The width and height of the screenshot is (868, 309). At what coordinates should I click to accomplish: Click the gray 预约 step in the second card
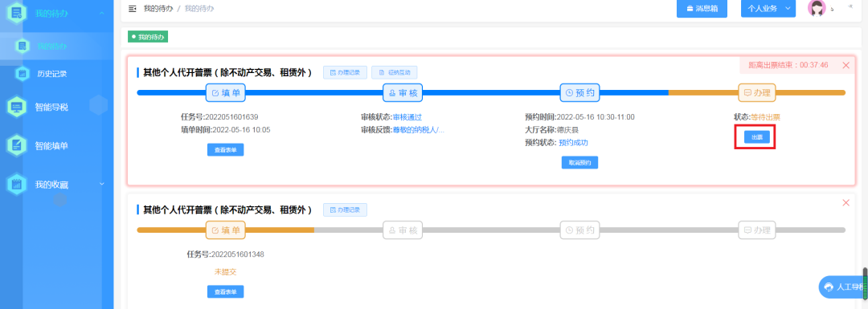click(579, 230)
